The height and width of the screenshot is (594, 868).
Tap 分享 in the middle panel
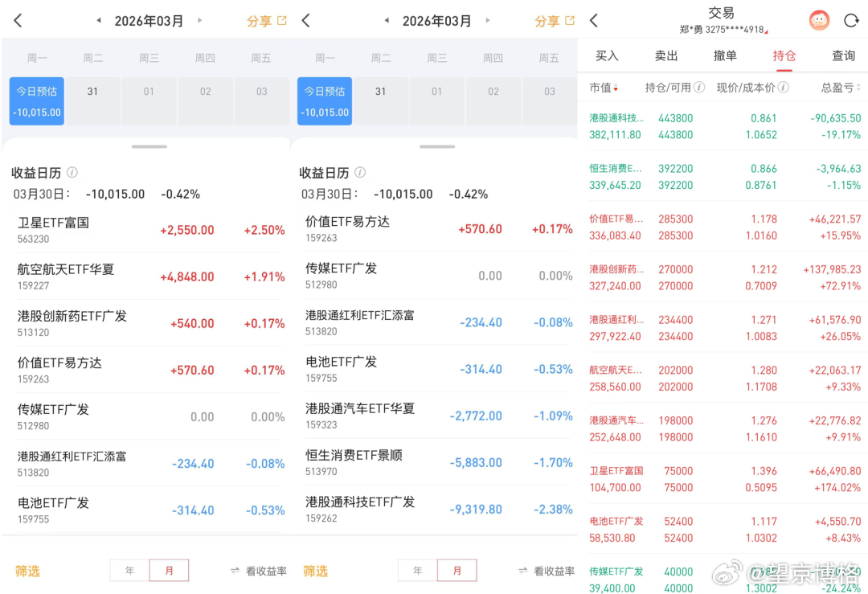(x=554, y=21)
